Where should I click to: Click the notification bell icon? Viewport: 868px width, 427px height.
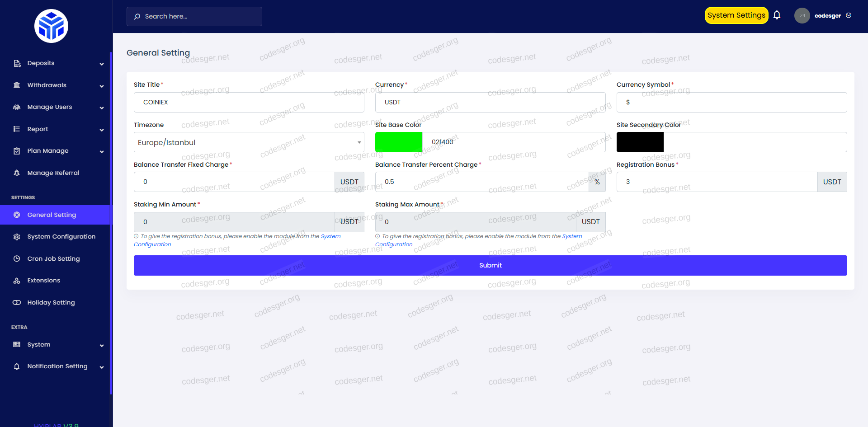click(x=777, y=15)
